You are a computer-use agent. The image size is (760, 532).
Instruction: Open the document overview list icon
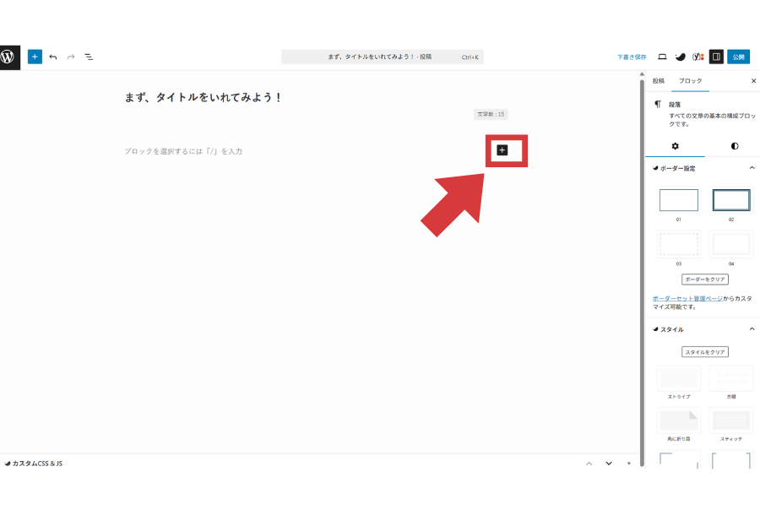[x=89, y=57]
